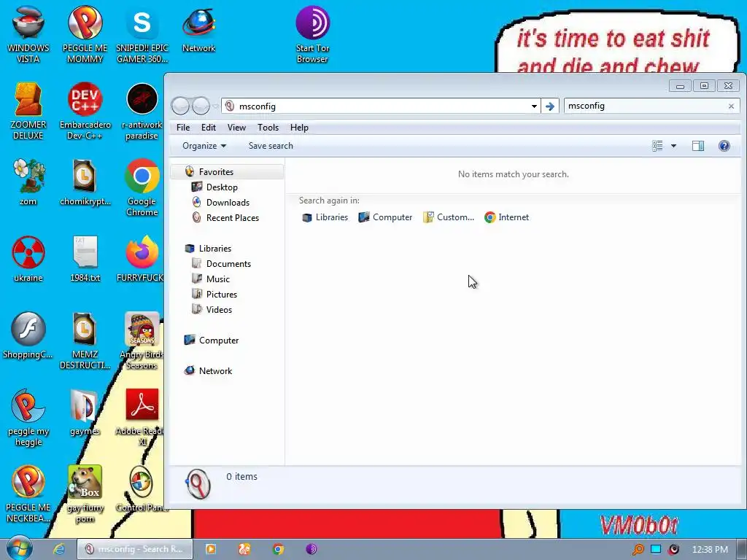Open the Tools menu
Image resolution: width=747 pixels, height=560 pixels.
click(268, 128)
